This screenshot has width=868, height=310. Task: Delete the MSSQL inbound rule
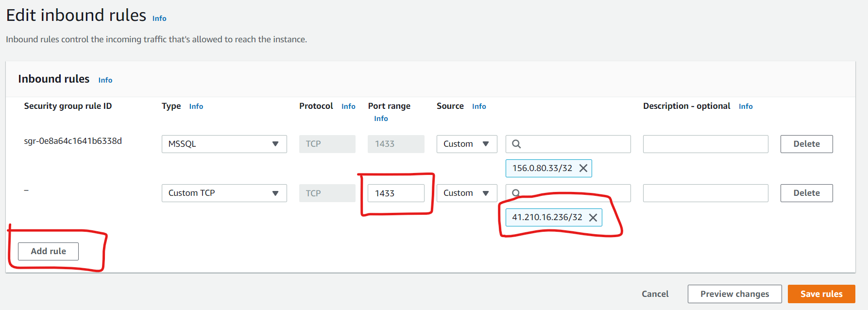(x=806, y=144)
